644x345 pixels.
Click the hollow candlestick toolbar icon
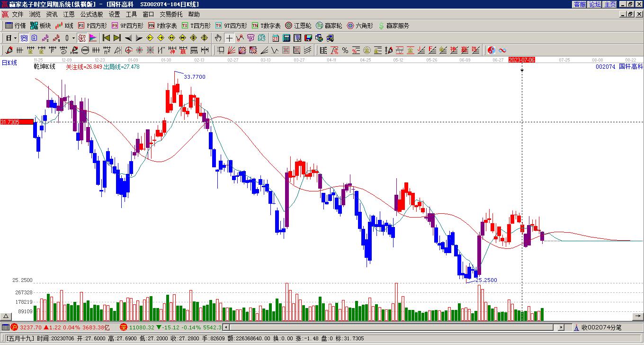(x=67, y=38)
